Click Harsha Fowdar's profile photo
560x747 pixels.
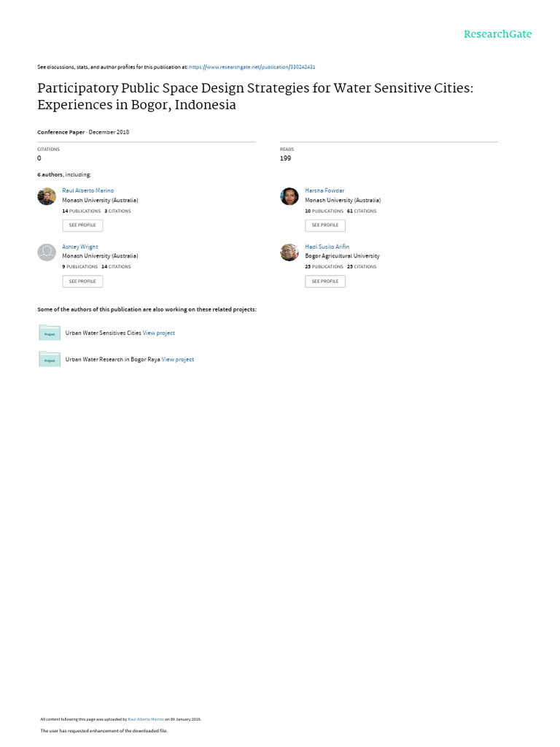coord(289,196)
